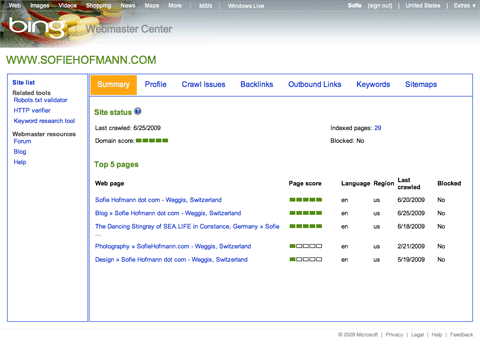Click the Site list link
This screenshot has height=360, width=480.
point(24,82)
